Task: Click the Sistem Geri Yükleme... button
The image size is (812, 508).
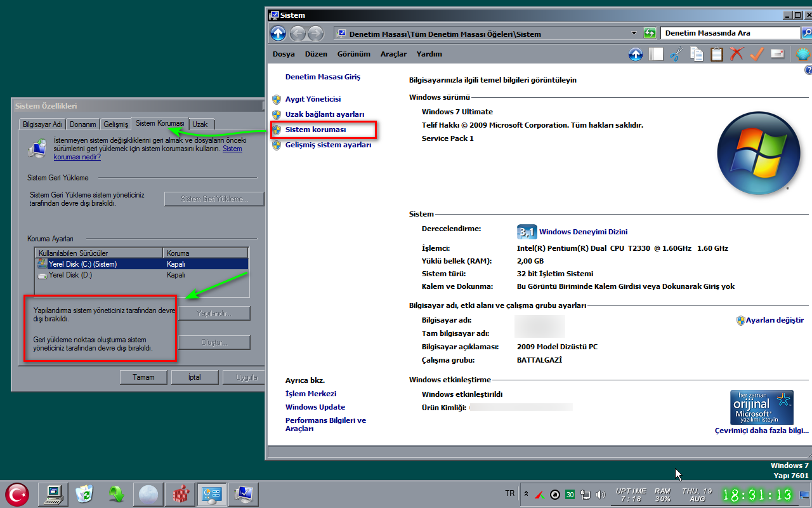Action: (214, 199)
